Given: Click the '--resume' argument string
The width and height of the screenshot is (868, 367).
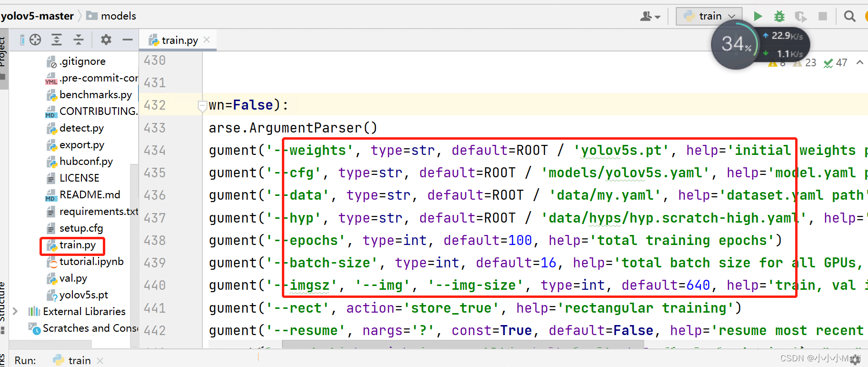Looking at the screenshot, I should 306,331.
